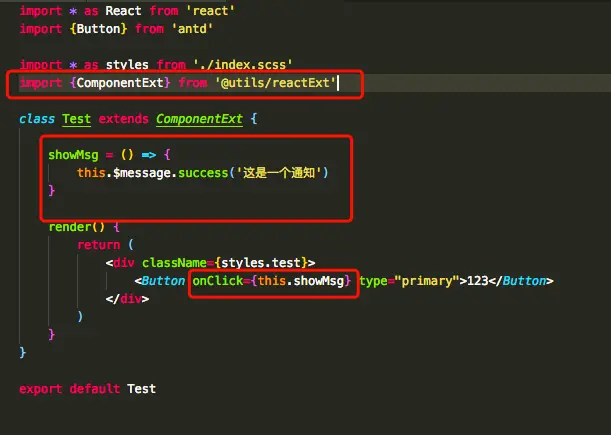Click the onClick attribute
Viewport: 611px width, 435px height.
click(218, 281)
